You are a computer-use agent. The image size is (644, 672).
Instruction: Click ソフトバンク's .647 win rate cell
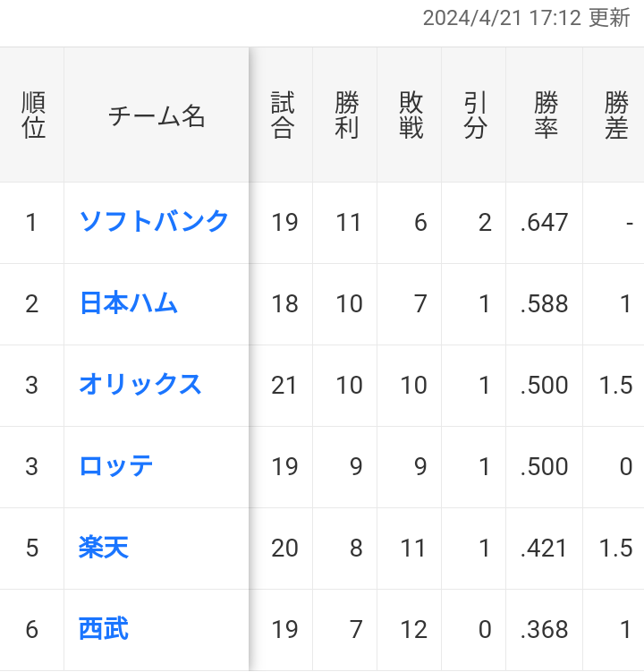(x=544, y=223)
